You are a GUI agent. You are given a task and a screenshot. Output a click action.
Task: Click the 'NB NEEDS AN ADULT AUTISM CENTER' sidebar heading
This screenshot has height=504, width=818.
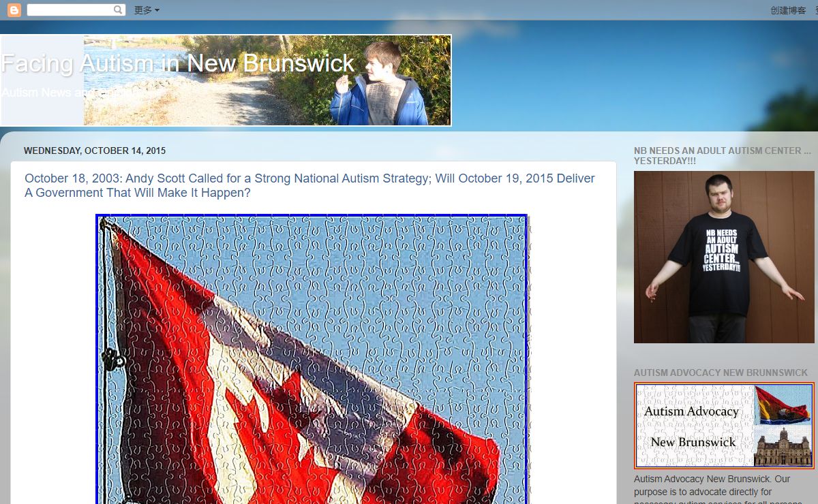point(723,156)
